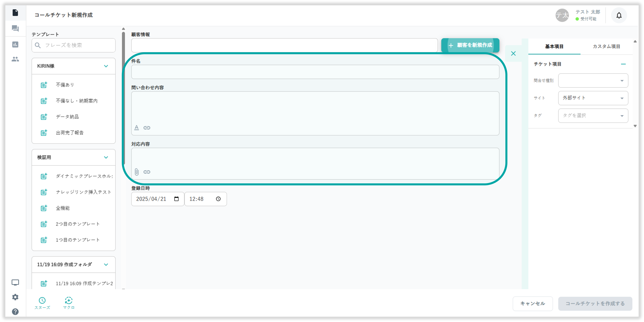Switch to the カスタム項目 tab
The width and height of the screenshot is (644, 322).
click(x=606, y=46)
